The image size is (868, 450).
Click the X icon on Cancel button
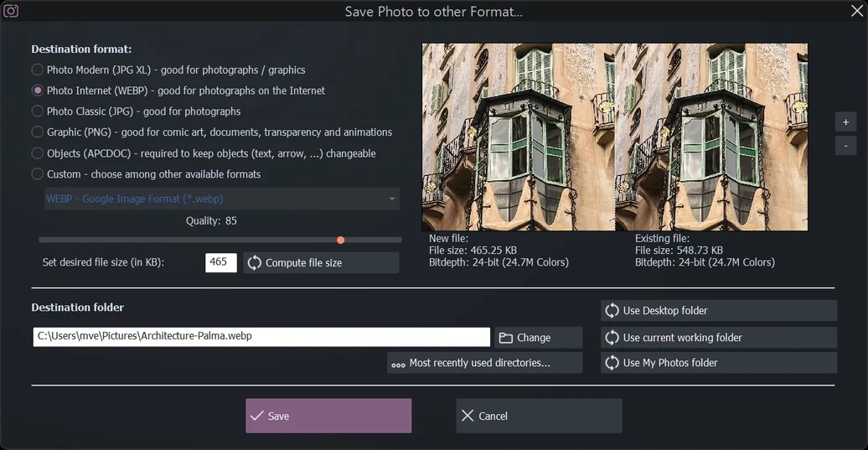pos(468,416)
